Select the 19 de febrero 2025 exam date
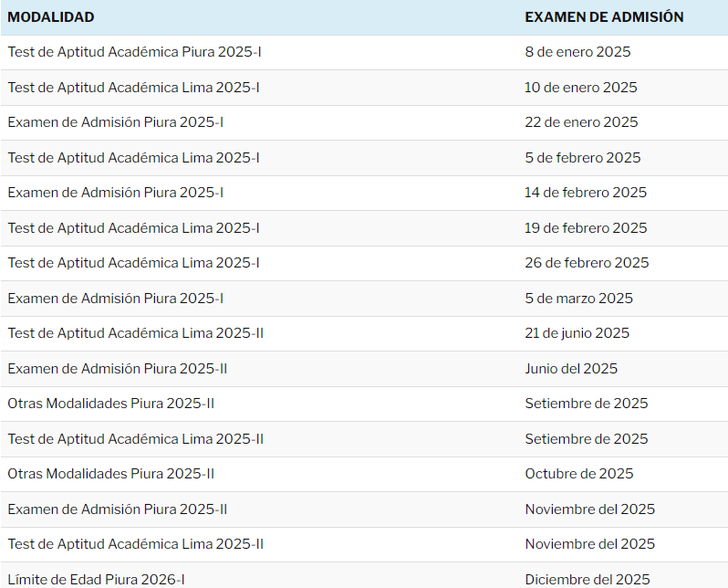728x588 pixels. [x=586, y=228]
